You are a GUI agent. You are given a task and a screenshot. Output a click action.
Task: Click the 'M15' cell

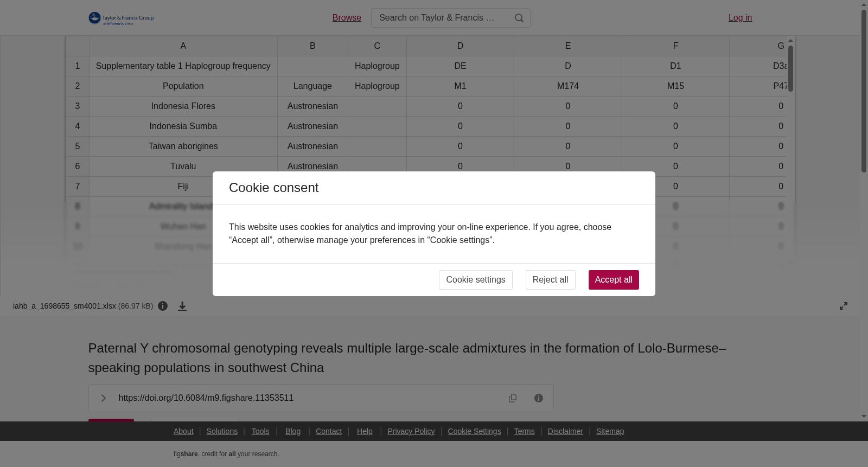675,86
